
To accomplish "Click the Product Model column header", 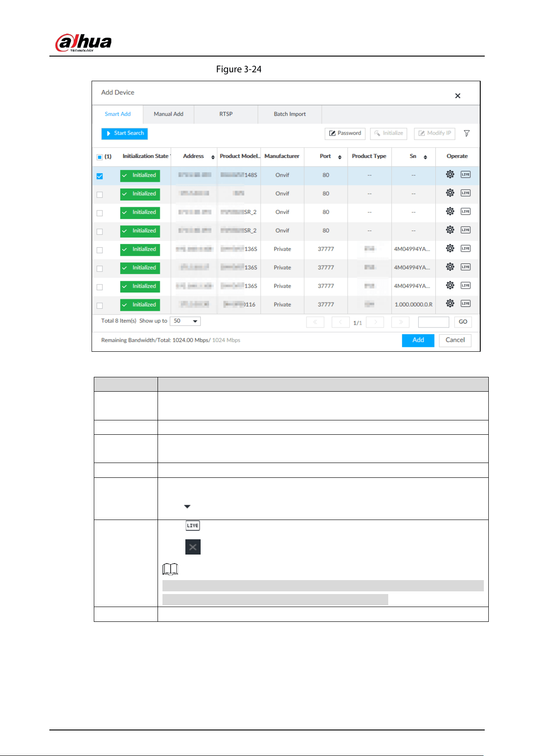I will [240, 156].
